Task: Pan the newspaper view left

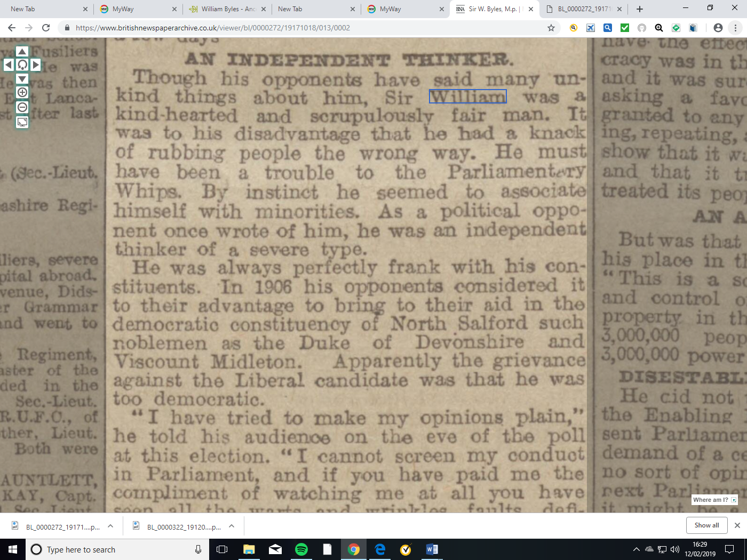Action: coord(9,65)
